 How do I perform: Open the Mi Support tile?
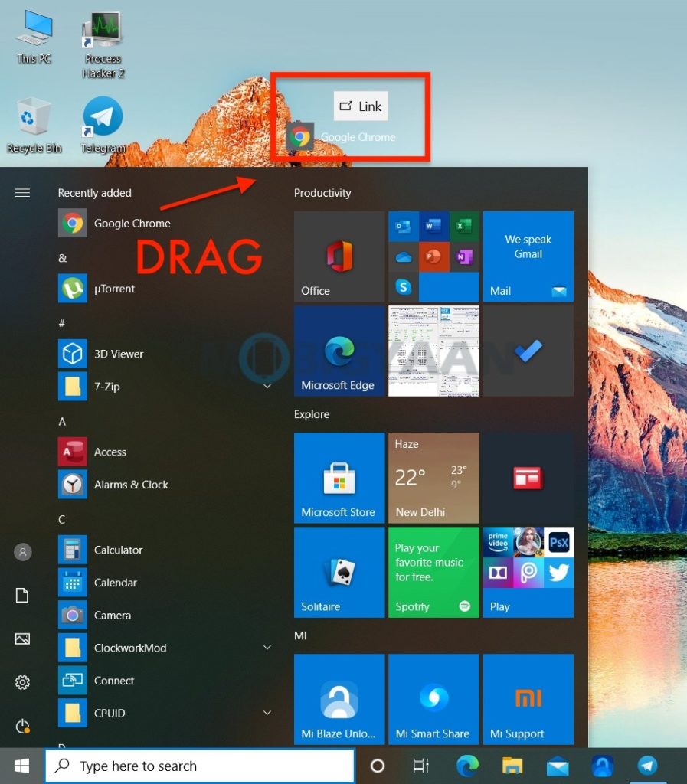(x=527, y=698)
